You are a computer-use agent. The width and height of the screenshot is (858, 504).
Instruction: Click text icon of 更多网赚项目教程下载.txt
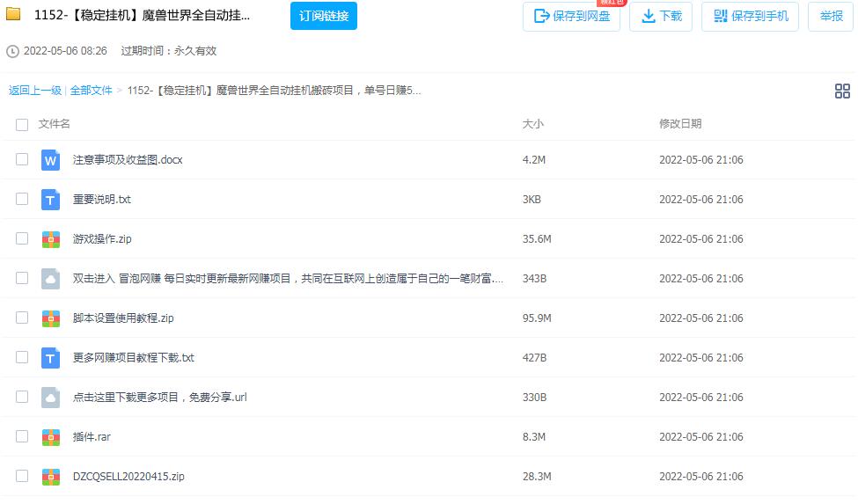pos(51,358)
